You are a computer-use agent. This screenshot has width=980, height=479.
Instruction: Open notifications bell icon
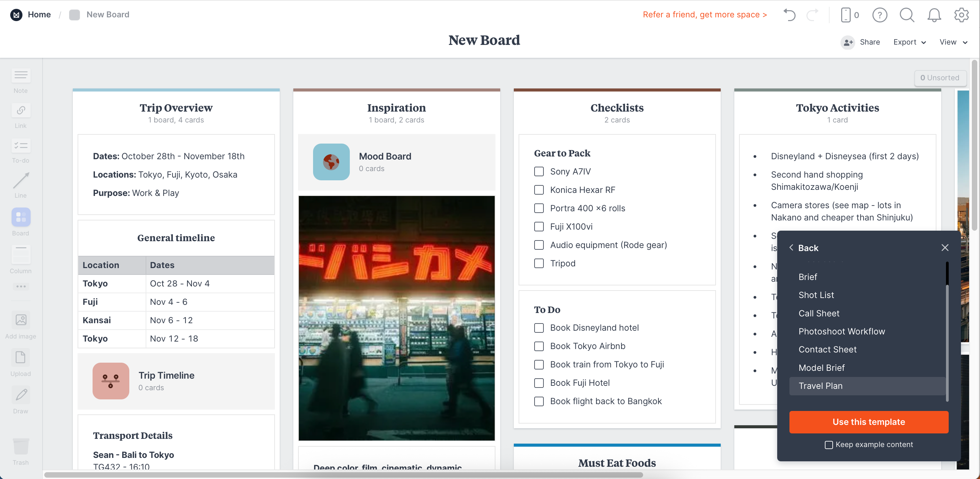click(934, 15)
